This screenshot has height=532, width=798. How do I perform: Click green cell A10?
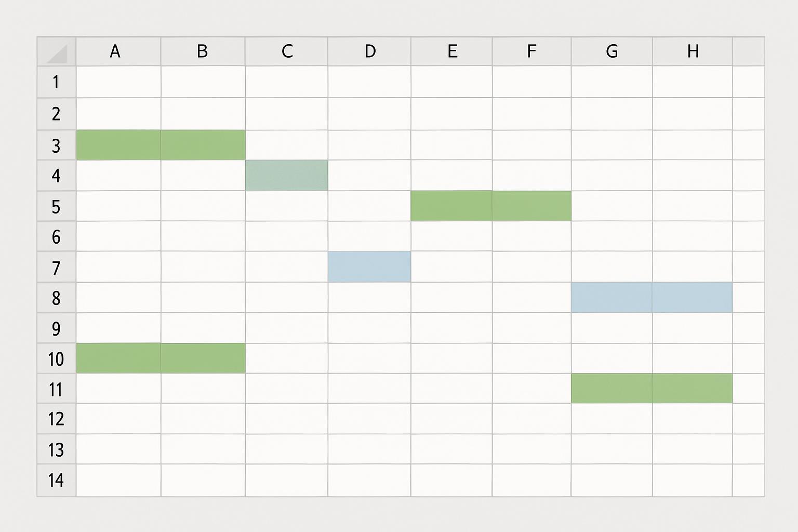coord(118,358)
